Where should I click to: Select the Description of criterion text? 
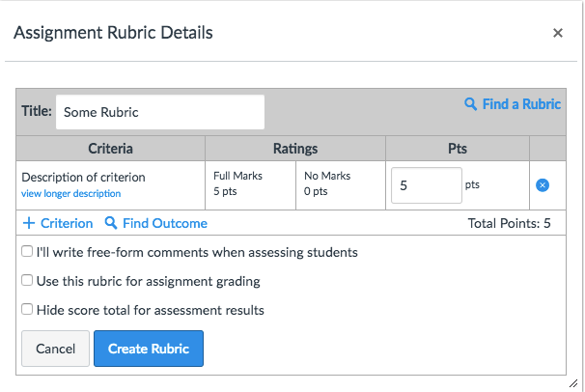coord(83,177)
